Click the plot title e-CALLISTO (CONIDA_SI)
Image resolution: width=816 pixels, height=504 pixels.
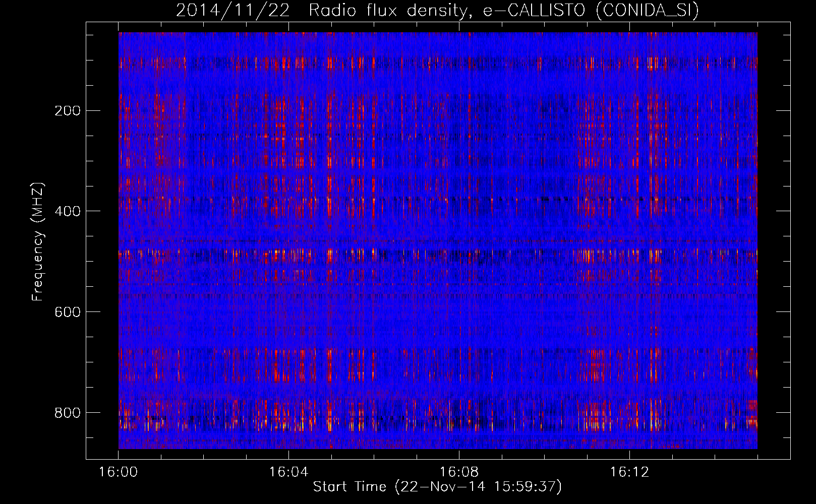point(438,10)
